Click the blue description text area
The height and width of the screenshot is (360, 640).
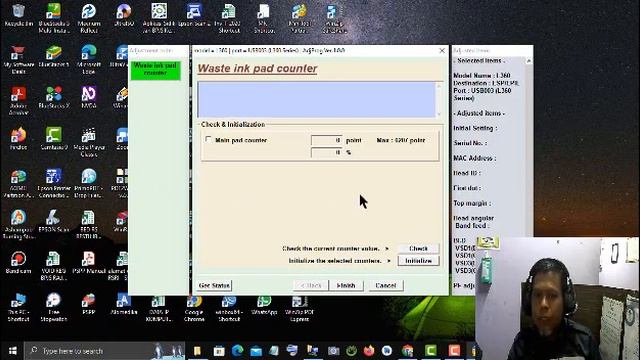[x=317, y=100]
